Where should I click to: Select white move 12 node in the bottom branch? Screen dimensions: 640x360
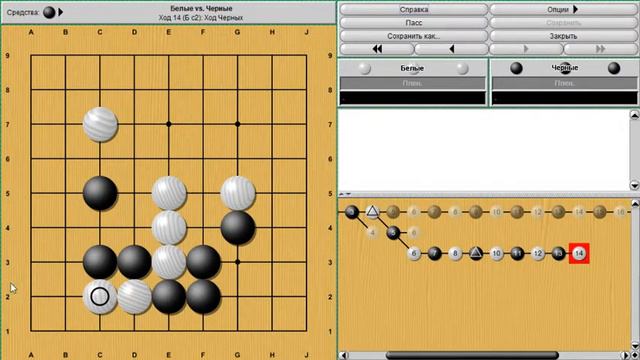[538, 253]
